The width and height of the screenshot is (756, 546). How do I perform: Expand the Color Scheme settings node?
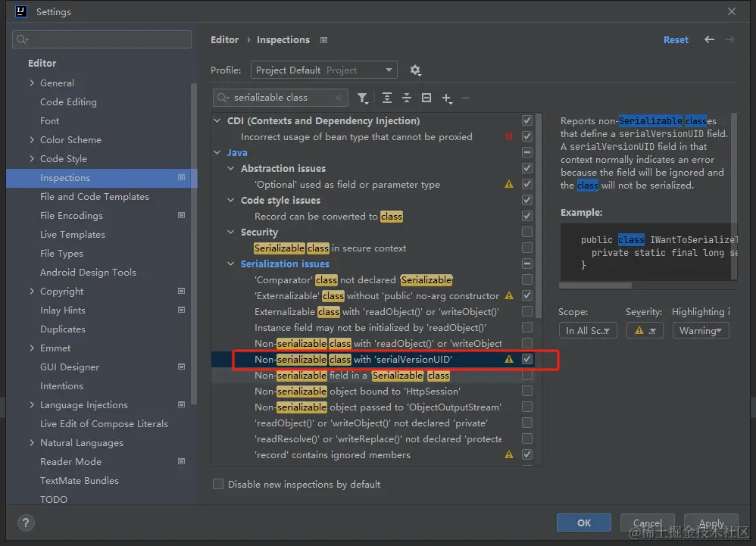coord(32,140)
